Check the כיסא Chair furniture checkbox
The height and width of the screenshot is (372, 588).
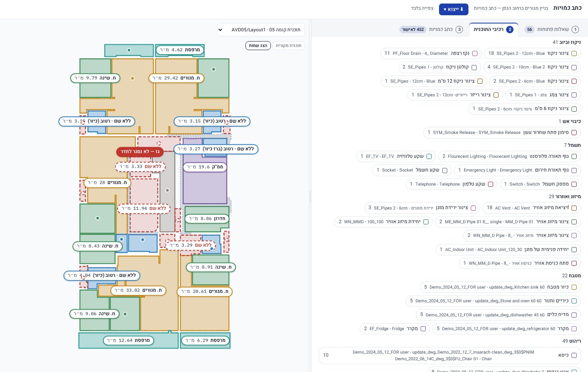574,355
